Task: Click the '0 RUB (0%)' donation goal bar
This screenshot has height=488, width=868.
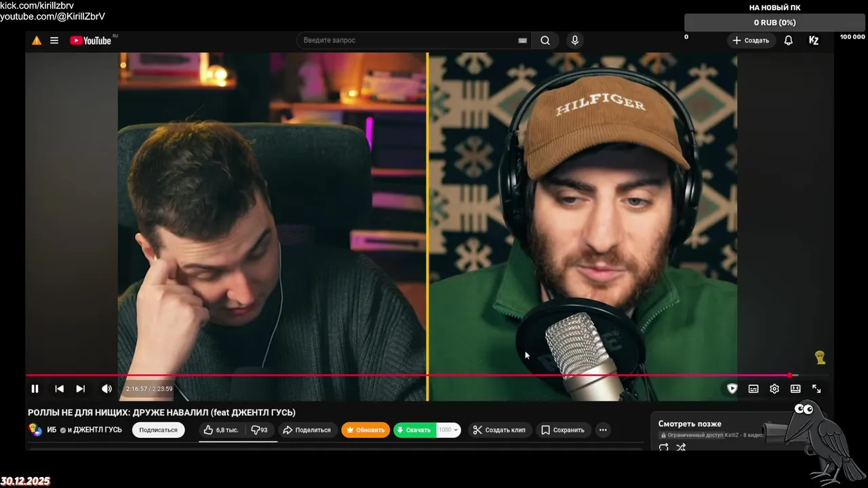Action: point(775,22)
